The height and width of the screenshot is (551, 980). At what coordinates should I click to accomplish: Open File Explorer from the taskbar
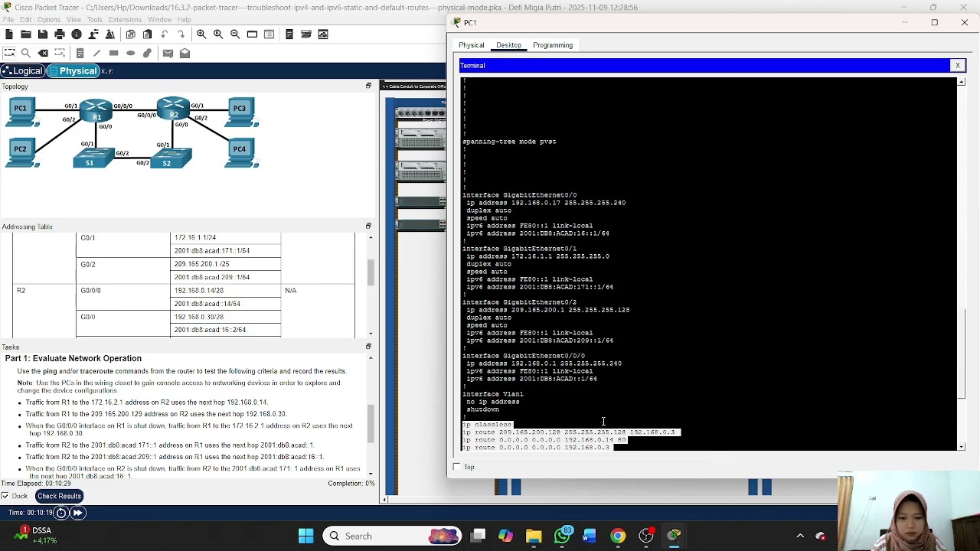534,536
